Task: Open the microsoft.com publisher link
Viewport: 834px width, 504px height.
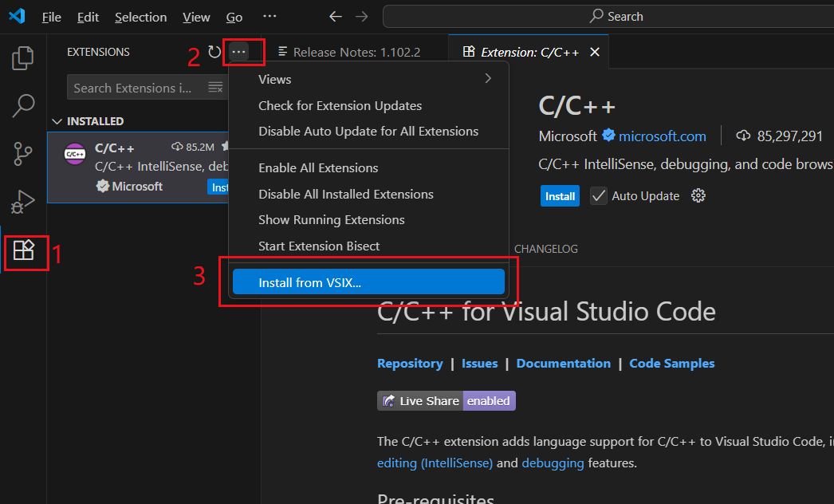Action: point(663,136)
